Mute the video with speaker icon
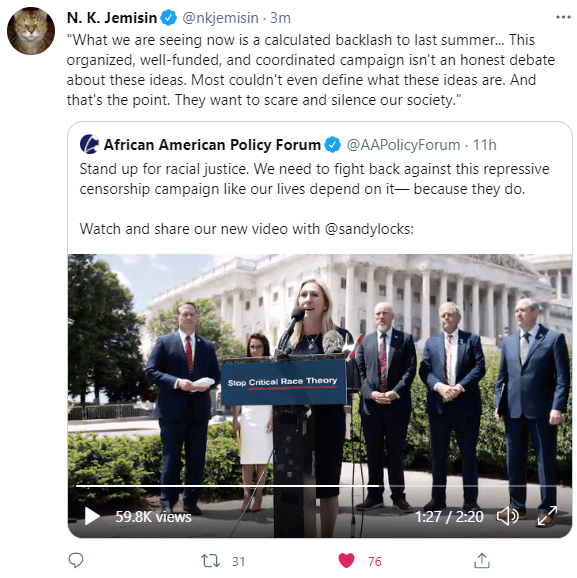577x578 pixels. coord(507,516)
